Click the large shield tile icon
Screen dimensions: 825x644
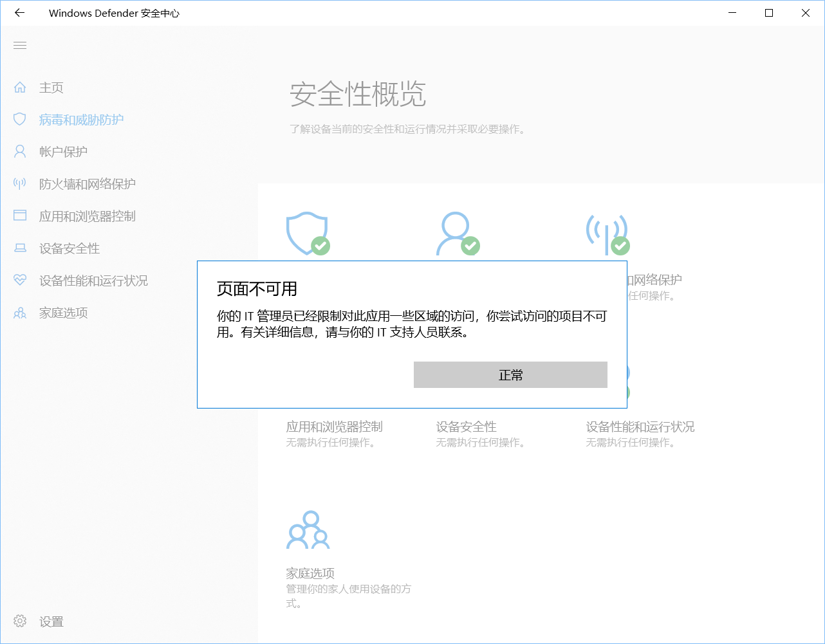pos(308,234)
